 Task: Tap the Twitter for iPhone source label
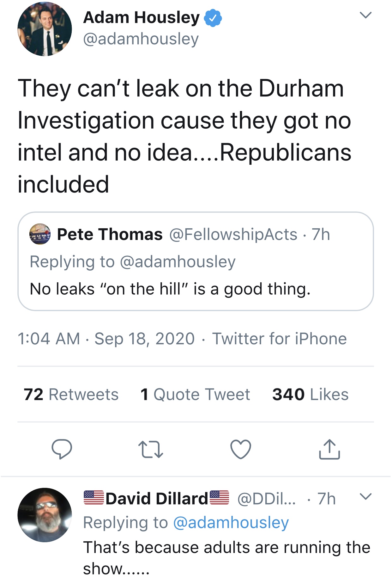click(279, 339)
